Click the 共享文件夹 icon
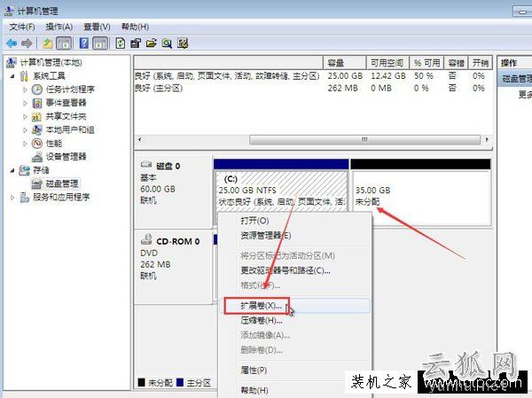The width and height of the screenshot is (532, 398). click(36, 116)
